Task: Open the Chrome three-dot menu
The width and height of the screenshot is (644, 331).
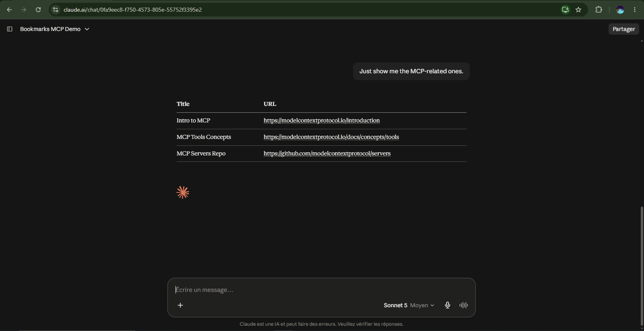Action: 635,10
